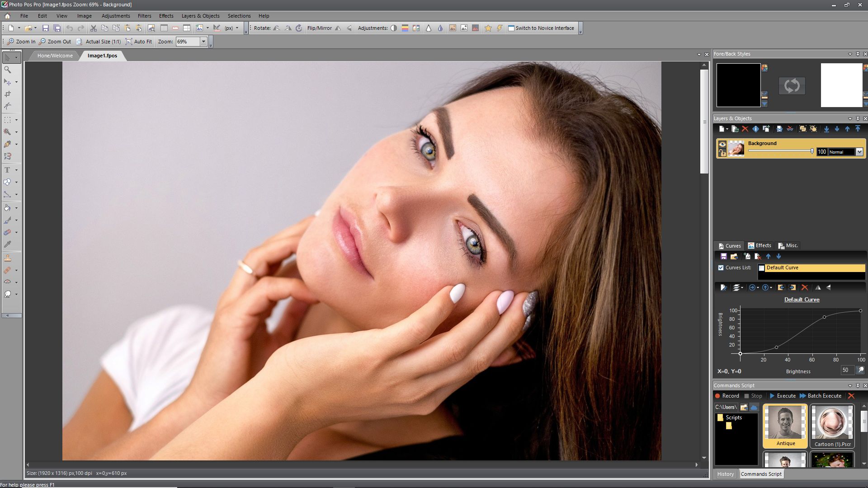Open the Filters menu
Image resolution: width=868 pixels, height=488 pixels.
pyautogui.click(x=145, y=16)
